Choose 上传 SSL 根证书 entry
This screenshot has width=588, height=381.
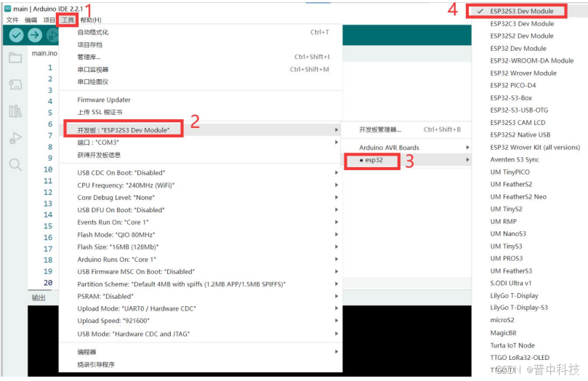tap(201, 112)
